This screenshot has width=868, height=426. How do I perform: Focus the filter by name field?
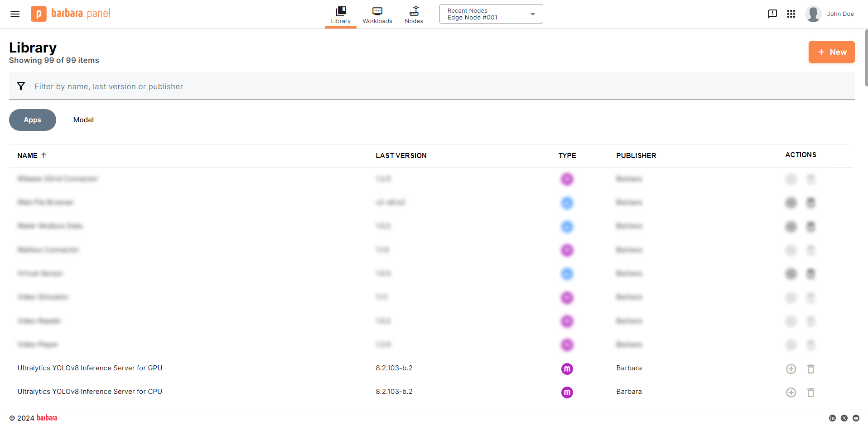point(272,86)
